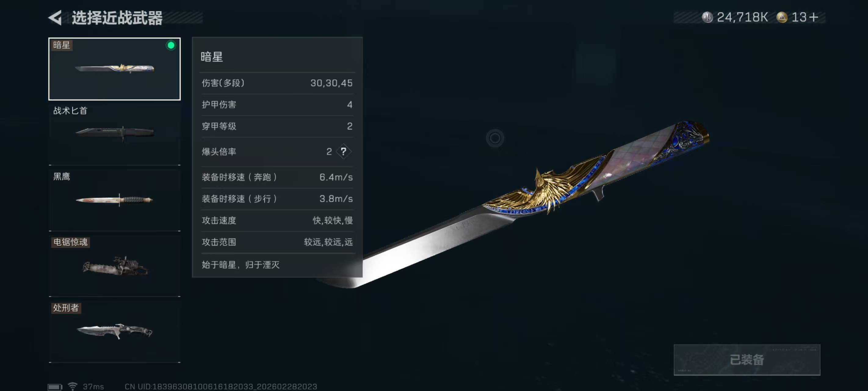Viewport: 868px width, 391px height.
Task: Select the 处刑者 knife
Action: pos(114,332)
